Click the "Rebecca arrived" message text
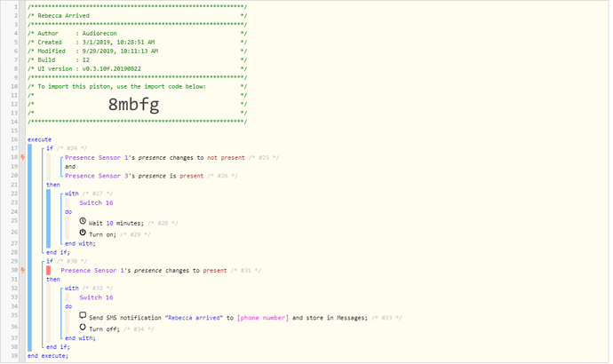The width and height of the screenshot is (613, 364). [194, 318]
